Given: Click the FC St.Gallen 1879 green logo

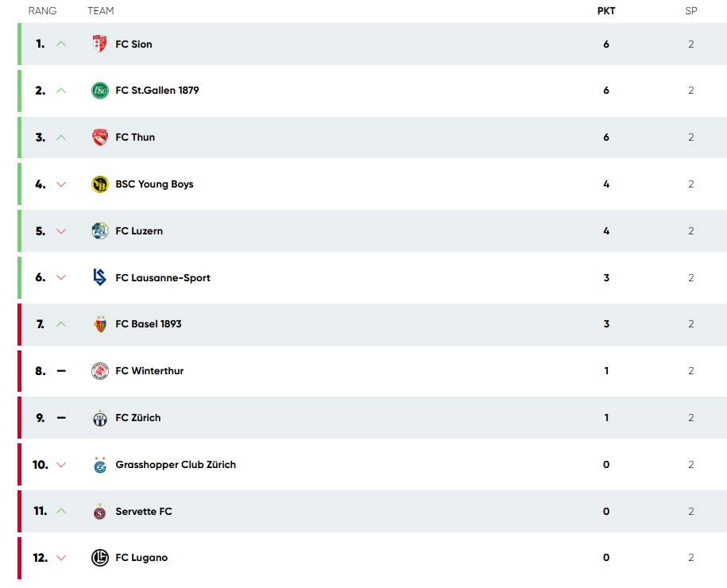Looking at the screenshot, I should [x=99, y=91].
